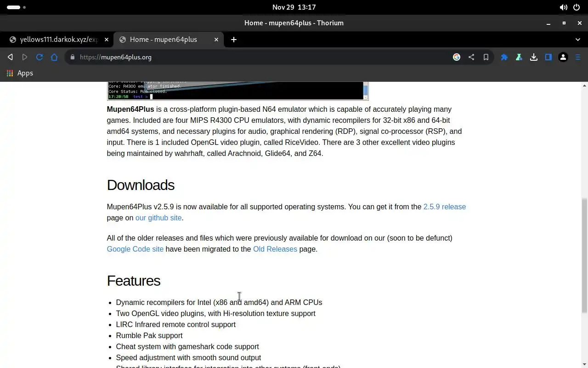
Task: Open the 2.5.9 release link
Action: [x=445, y=207]
